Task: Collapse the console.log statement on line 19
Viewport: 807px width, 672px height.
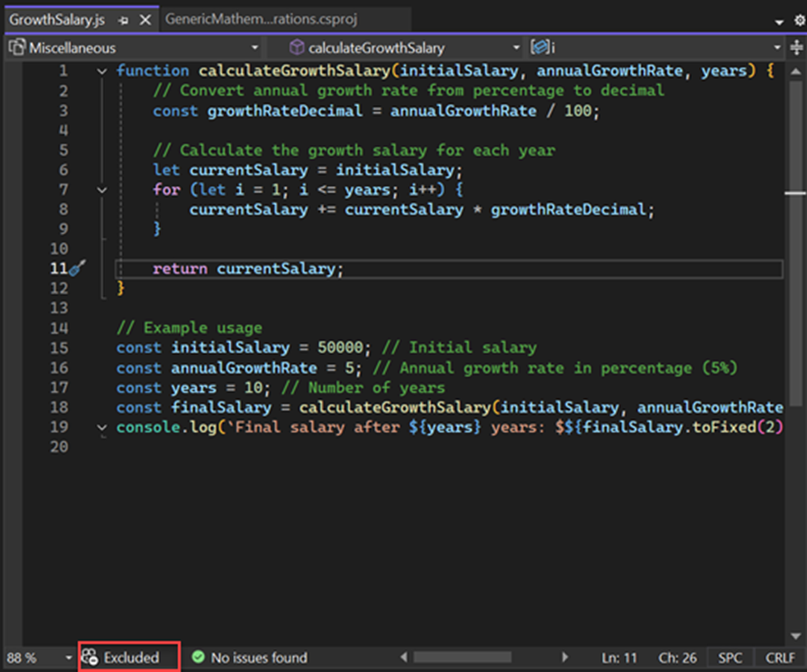Action: 103,428
